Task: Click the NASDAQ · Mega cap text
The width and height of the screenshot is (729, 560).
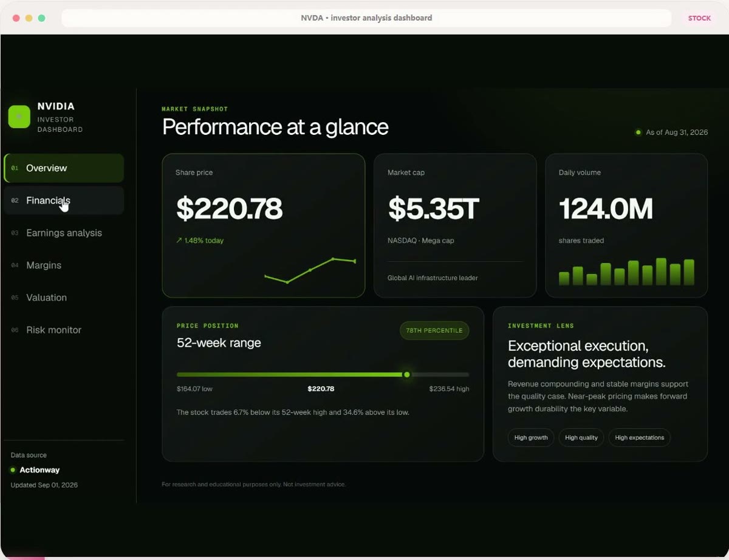Action: coord(421,241)
